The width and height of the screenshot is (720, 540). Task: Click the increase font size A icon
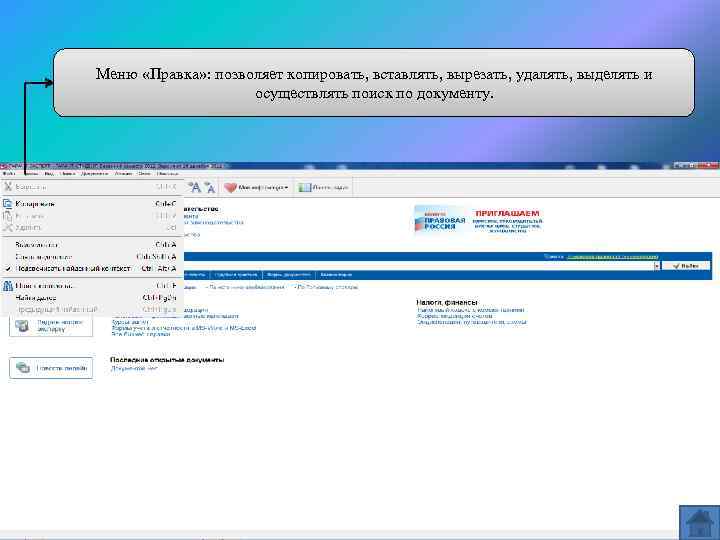(195, 187)
